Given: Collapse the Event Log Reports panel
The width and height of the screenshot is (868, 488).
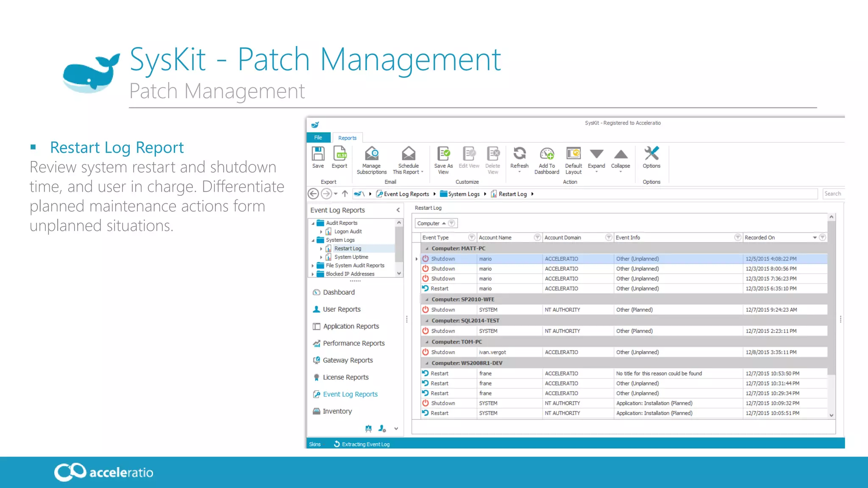Looking at the screenshot, I should tap(398, 210).
